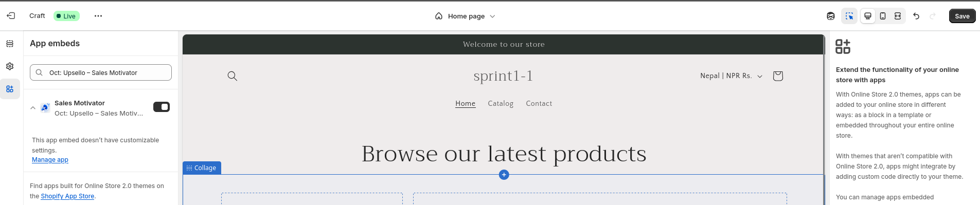Click the Save button

pyautogui.click(x=962, y=16)
